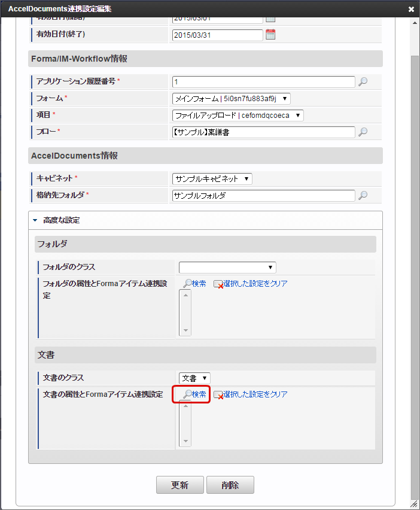The width and height of the screenshot is (420, 510).
Task: Click the 文書の属性とFormaアイテム連携設定 label
Action: click(x=103, y=394)
